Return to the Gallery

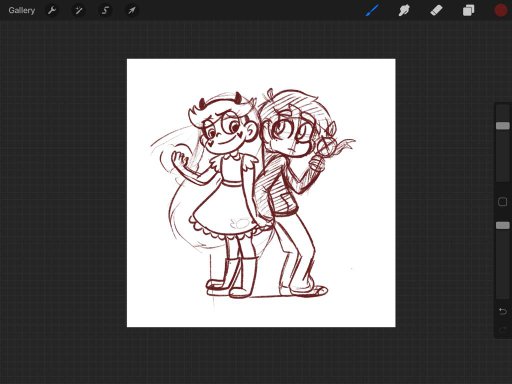pyautogui.click(x=22, y=10)
